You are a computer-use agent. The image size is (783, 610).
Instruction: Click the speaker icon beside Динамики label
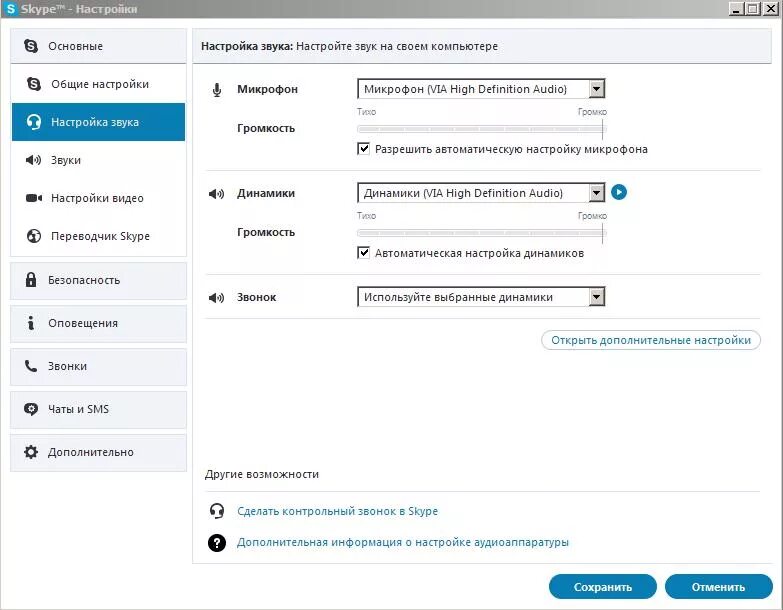[216, 194]
